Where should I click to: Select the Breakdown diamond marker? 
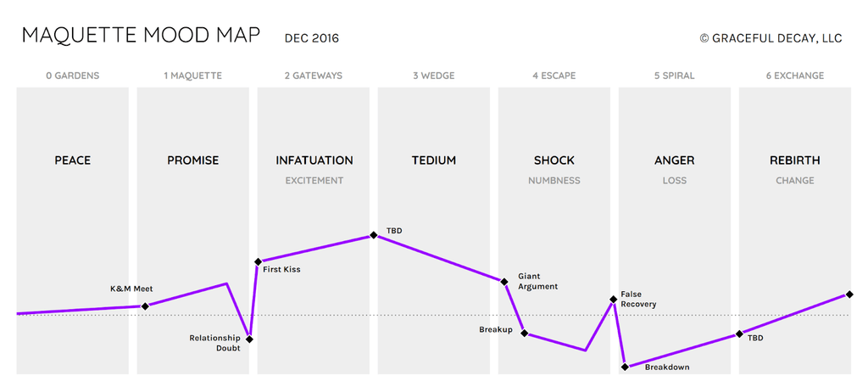click(x=626, y=367)
